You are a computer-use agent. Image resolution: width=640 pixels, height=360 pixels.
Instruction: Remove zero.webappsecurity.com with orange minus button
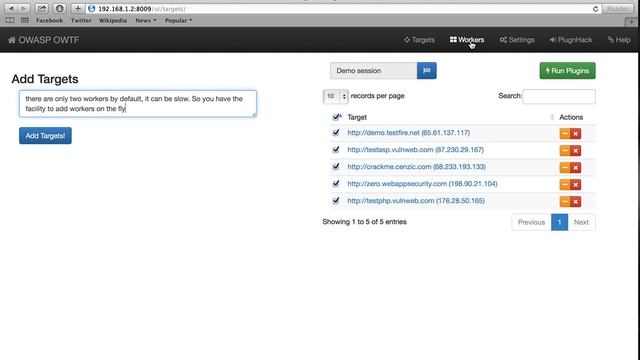point(564,184)
